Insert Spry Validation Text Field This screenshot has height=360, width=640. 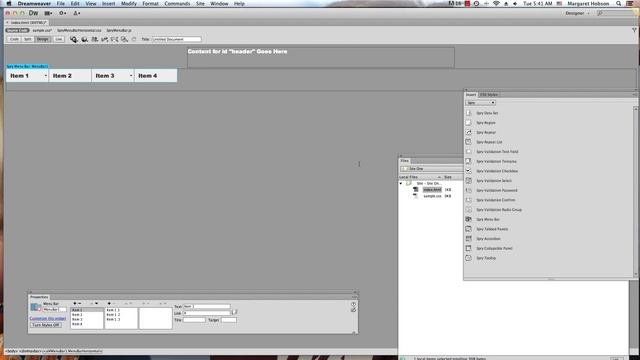[497, 152]
